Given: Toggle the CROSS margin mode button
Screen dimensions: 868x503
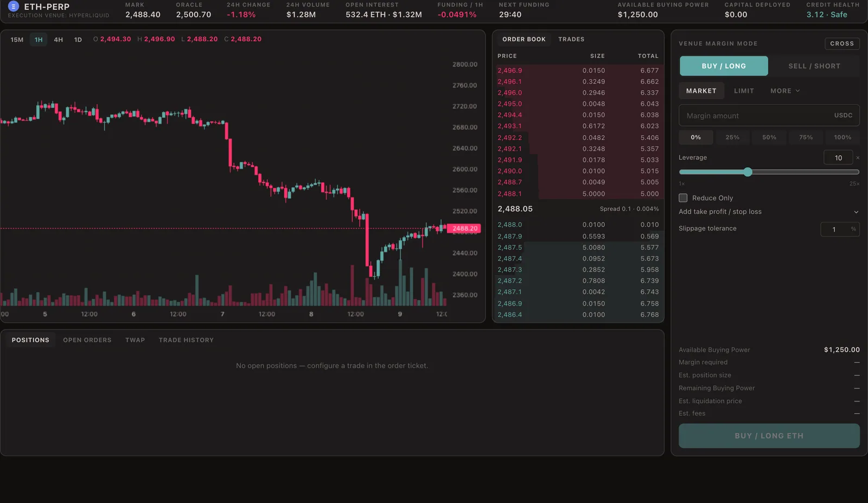Looking at the screenshot, I should pyautogui.click(x=842, y=43).
